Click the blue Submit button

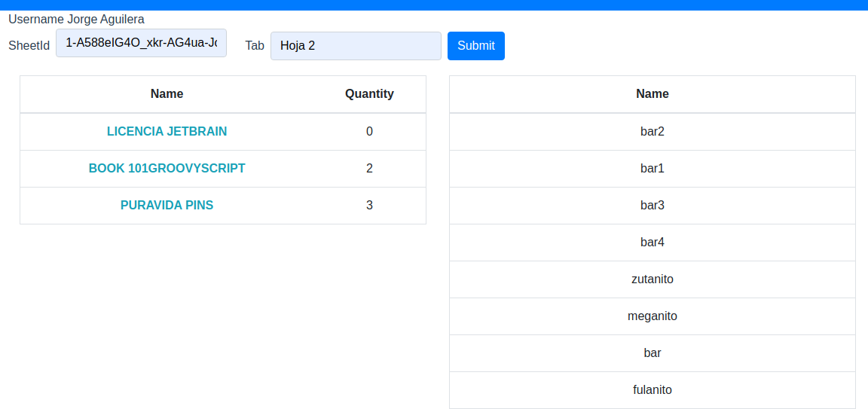coord(475,46)
